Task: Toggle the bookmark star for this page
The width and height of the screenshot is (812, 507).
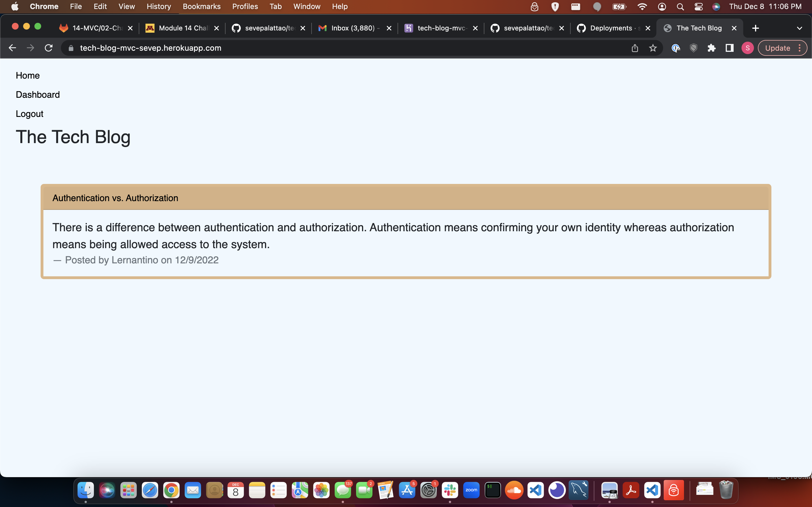Action: point(653,48)
